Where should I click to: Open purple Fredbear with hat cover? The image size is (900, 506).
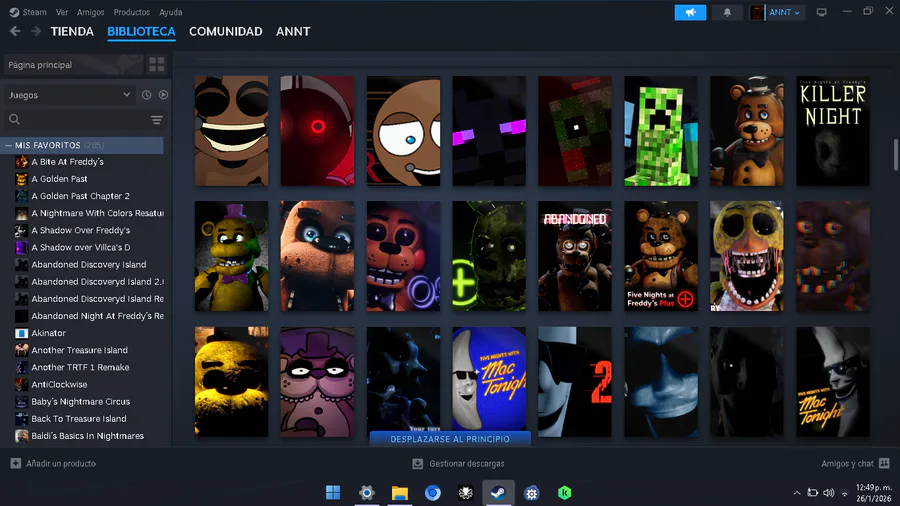317,382
